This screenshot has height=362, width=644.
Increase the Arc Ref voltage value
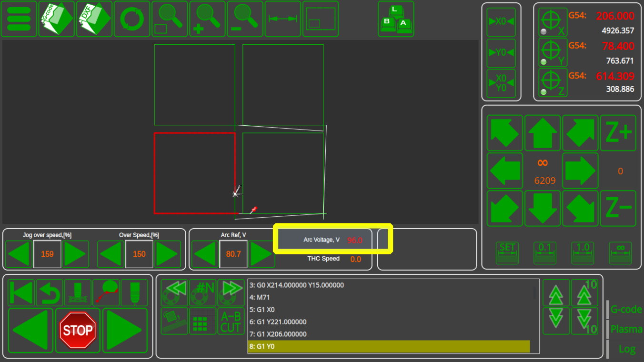[x=261, y=254]
